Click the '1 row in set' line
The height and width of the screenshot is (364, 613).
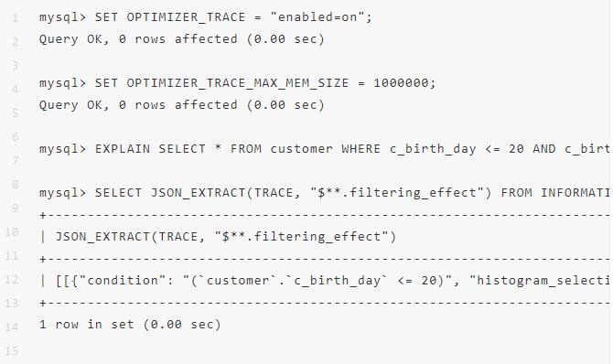point(130,324)
